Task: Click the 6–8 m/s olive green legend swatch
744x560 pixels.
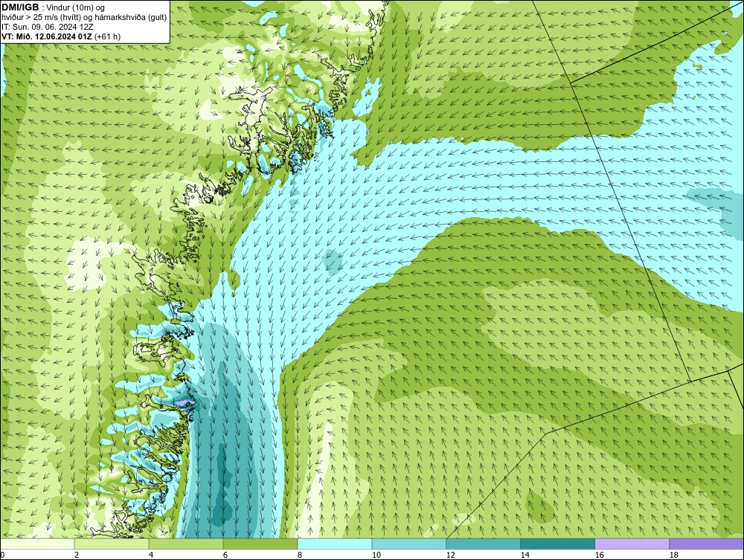Action: coord(260,544)
